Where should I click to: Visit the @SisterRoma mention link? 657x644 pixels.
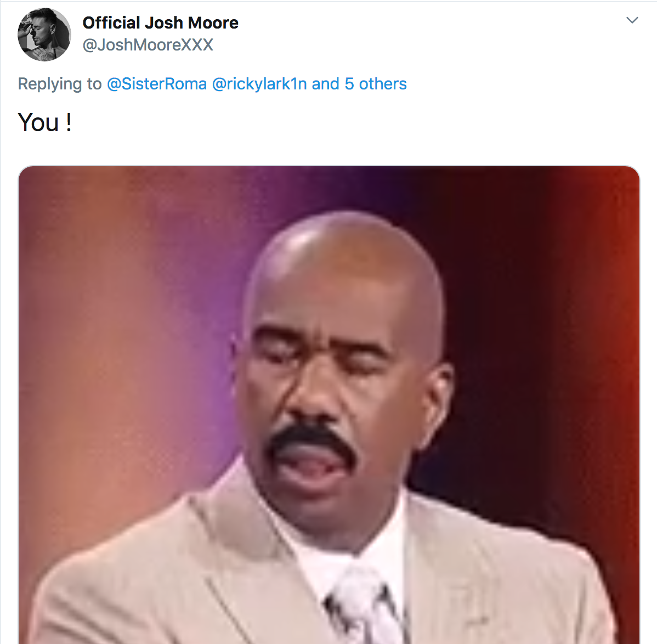click(x=157, y=84)
